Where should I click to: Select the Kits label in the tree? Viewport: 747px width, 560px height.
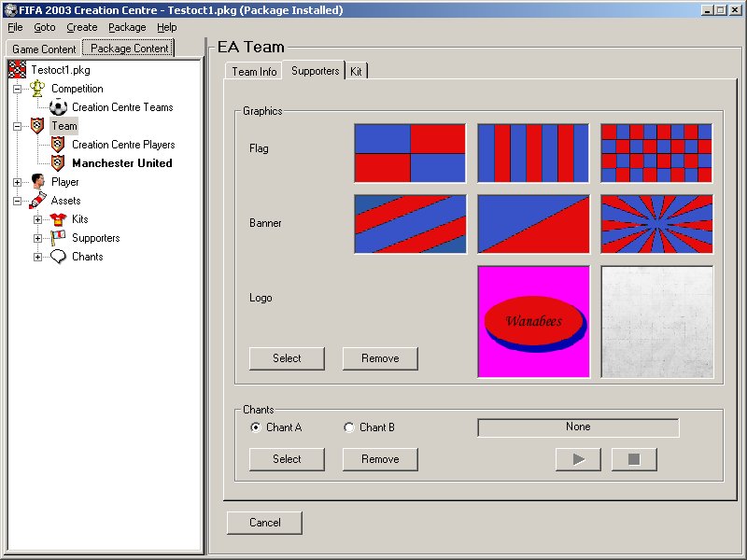tap(80, 219)
